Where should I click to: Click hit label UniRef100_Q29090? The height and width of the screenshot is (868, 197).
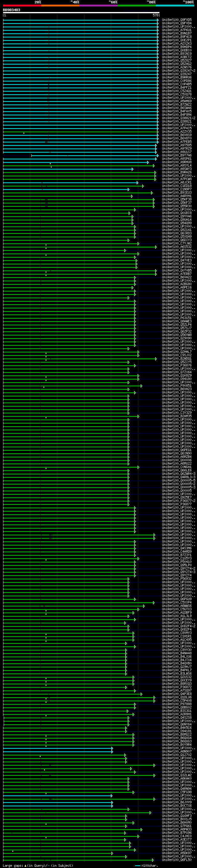[177, 338]
